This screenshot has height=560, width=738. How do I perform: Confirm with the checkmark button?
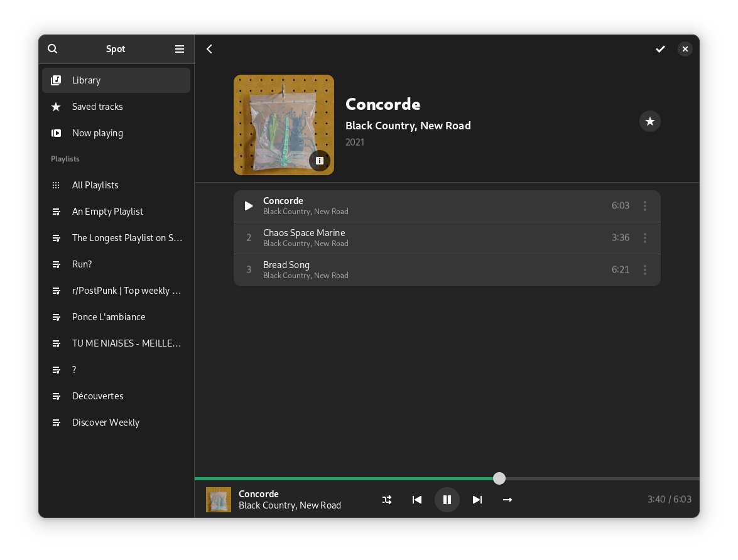tap(660, 49)
